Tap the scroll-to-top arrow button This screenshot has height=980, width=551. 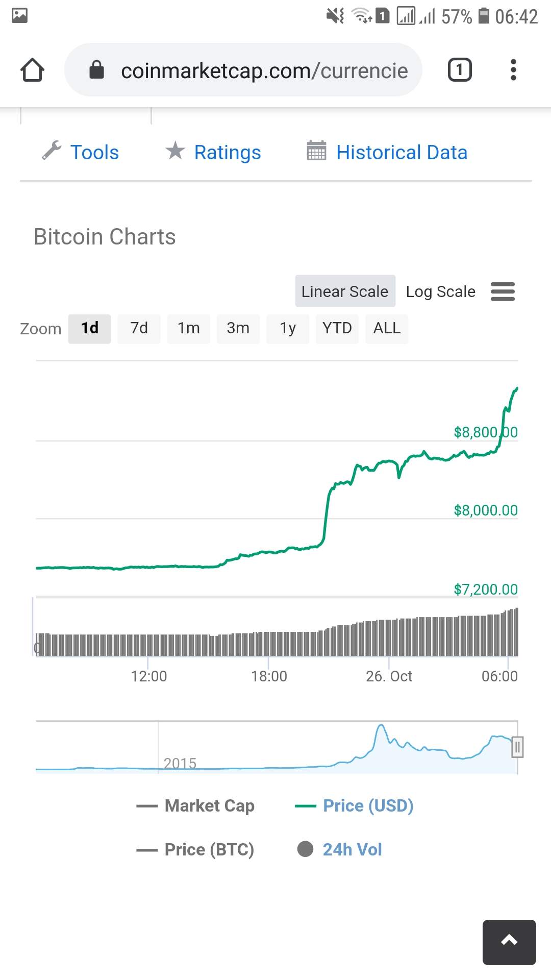click(509, 942)
